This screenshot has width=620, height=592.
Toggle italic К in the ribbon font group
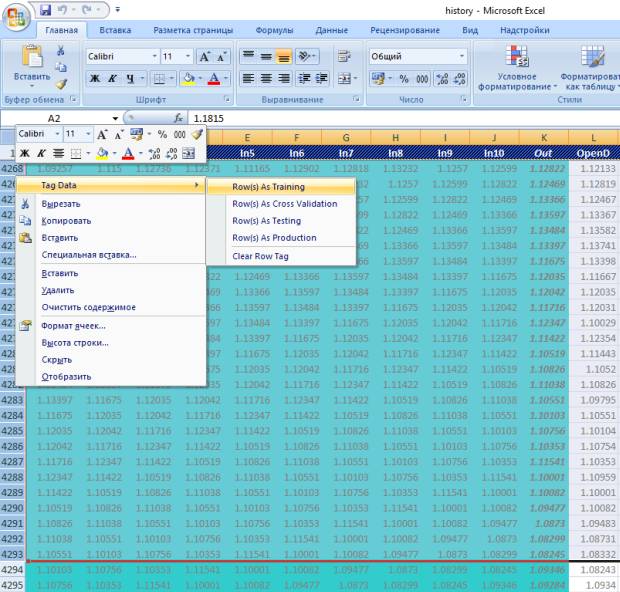(x=113, y=78)
